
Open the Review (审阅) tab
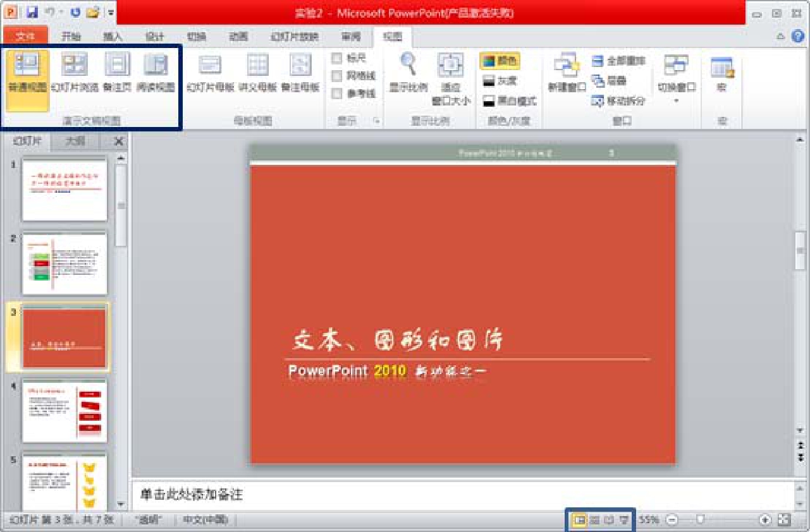351,37
